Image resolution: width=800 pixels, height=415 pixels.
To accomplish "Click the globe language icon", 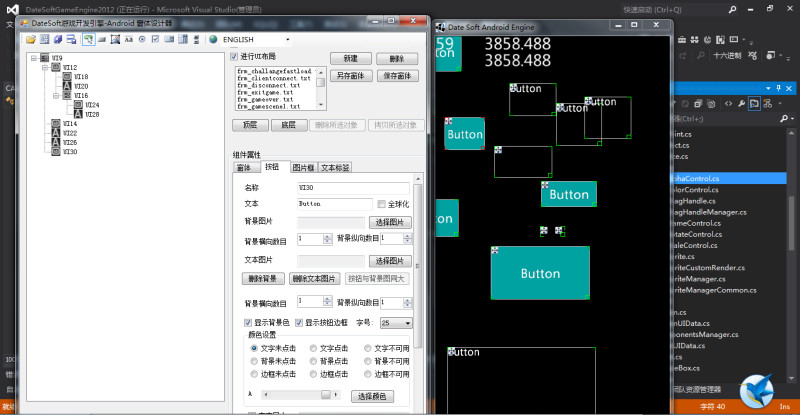I will coord(213,39).
